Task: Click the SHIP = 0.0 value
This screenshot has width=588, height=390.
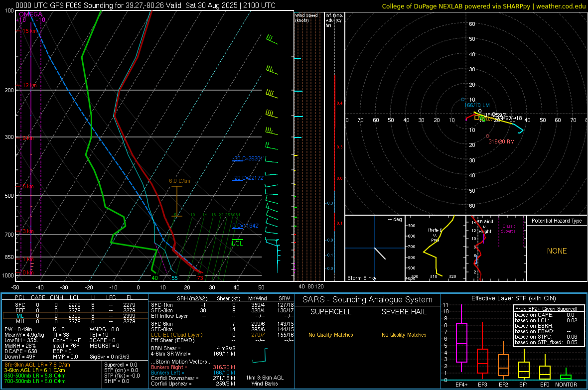Action: [117, 382]
